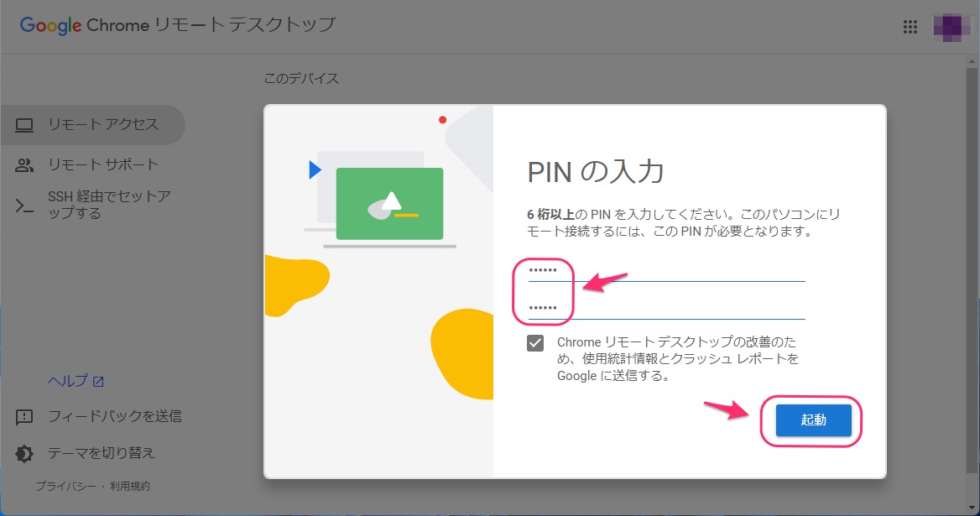The image size is (980, 516).
Task: Open the account profile avatar
Action: coord(951,28)
